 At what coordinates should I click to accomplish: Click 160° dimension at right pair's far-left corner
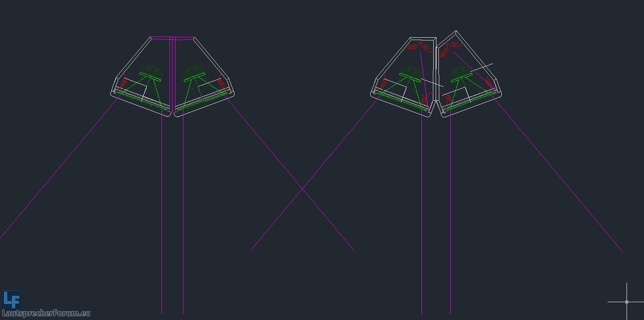tap(383, 83)
